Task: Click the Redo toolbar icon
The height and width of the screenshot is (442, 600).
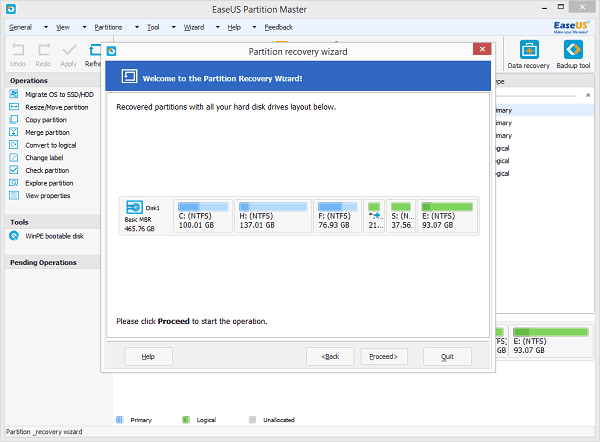Action: point(43,50)
